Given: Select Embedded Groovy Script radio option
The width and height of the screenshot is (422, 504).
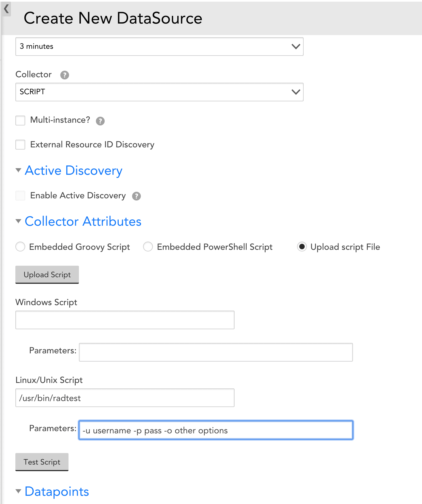Looking at the screenshot, I should tap(20, 247).
